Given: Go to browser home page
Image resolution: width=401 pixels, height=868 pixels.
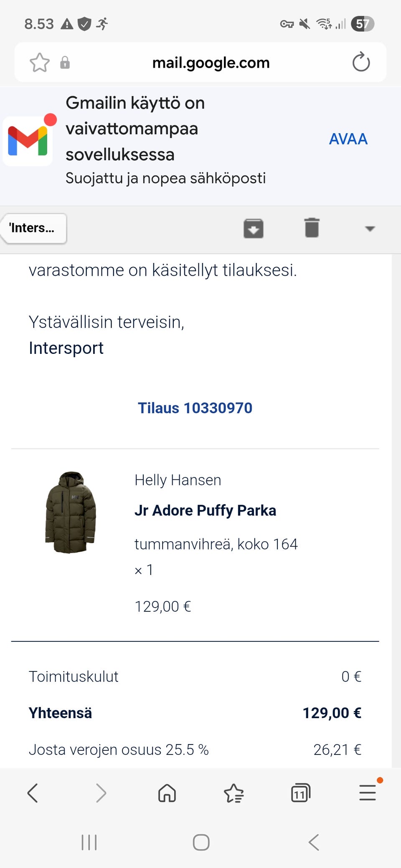Looking at the screenshot, I should click(x=167, y=793).
